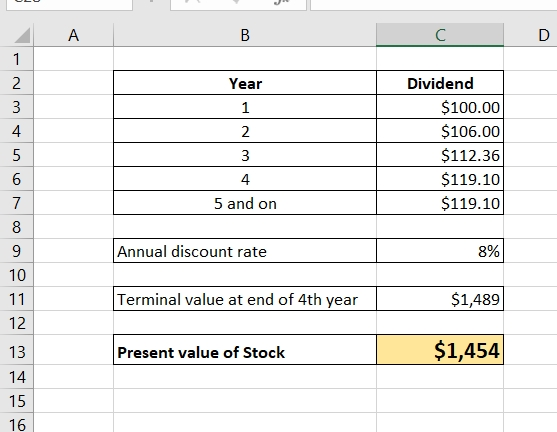Click the 'Present value of Stock' cell
Screen dimensions: 557x432
coord(245,350)
